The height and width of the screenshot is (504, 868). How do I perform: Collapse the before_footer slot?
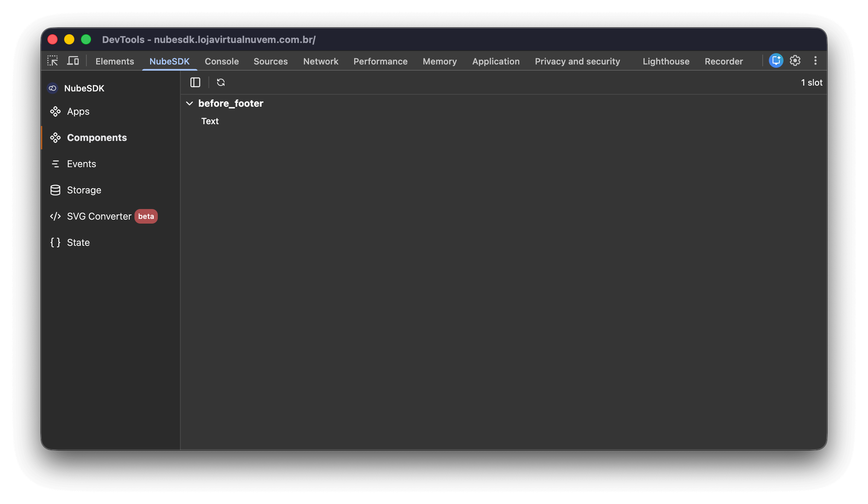190,103
